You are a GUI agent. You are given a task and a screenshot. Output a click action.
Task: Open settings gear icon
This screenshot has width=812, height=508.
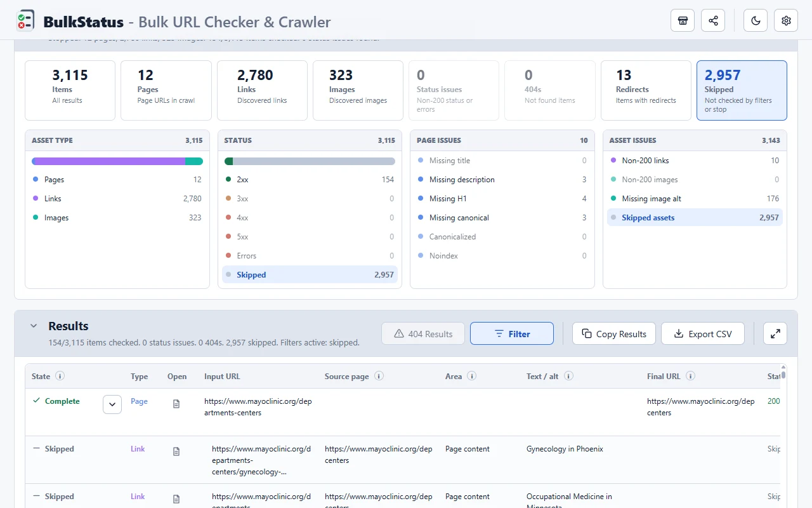(x=786, y=20)
